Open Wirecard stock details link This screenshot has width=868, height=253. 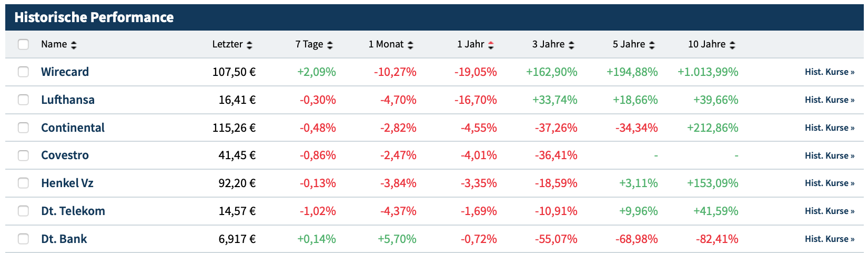point(65,72)
